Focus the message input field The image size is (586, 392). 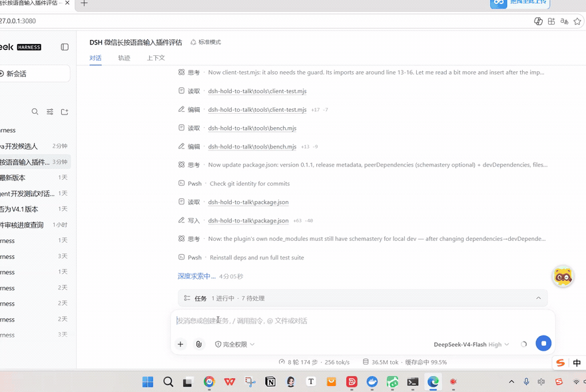362,321
